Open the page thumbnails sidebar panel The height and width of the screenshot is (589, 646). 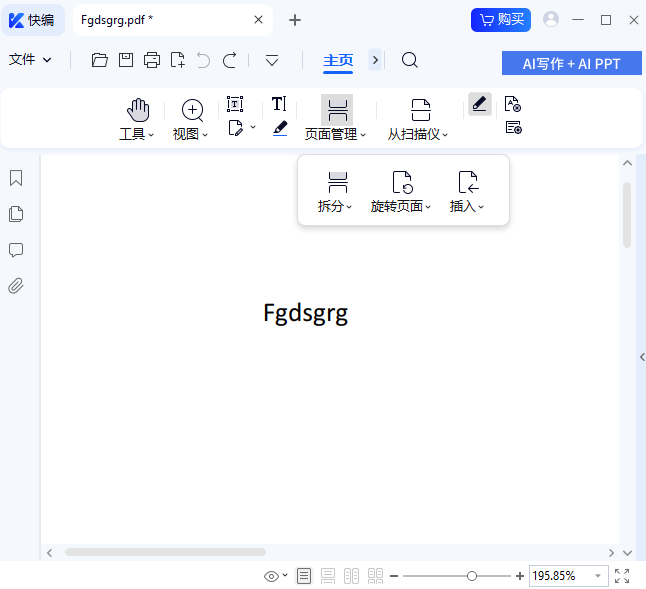click(x=16, y=214)
